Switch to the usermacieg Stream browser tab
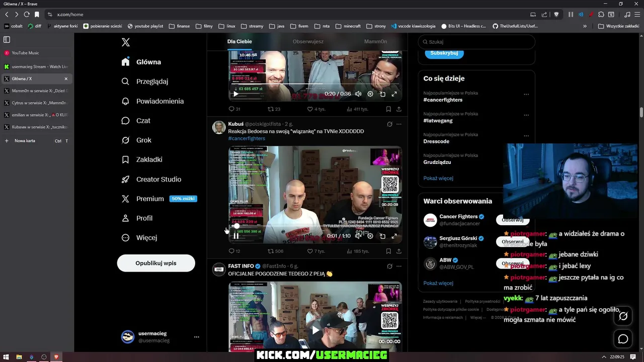Viewport: 644px width, 362px height. 36,66
